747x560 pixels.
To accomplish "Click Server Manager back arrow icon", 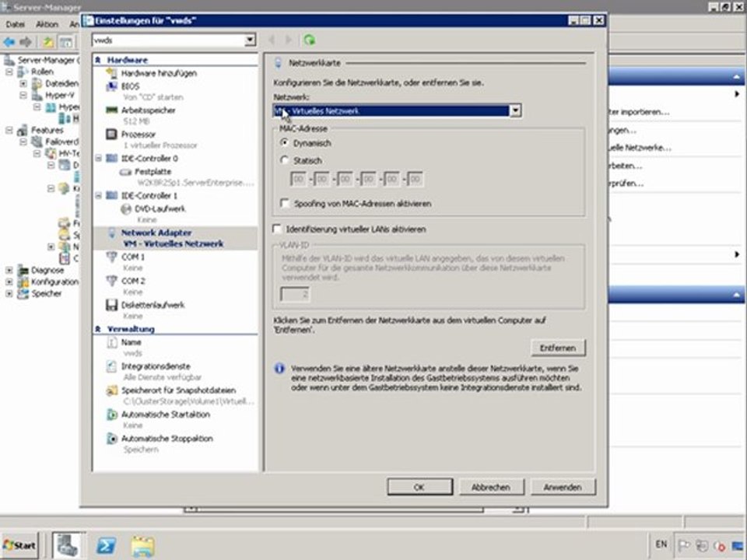I will pyautogui.click(x=9, y=42).
